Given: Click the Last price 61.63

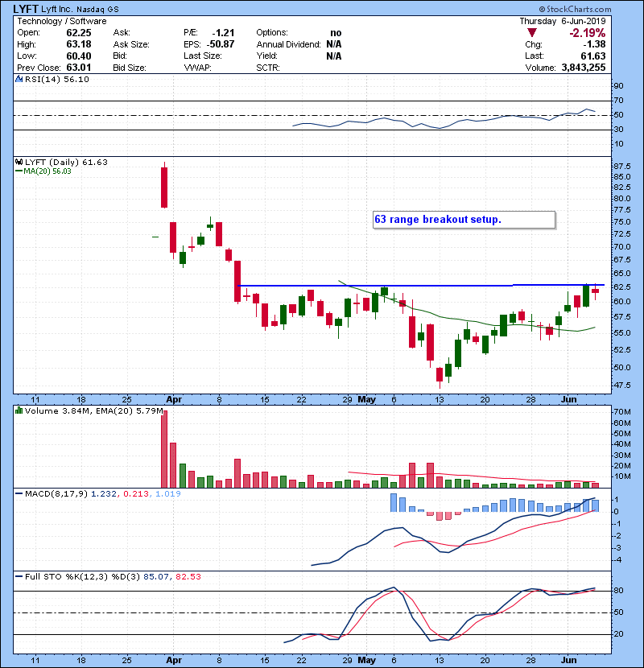Looking at the screenshot, I should pyautogui.click(x=592, y=56).
